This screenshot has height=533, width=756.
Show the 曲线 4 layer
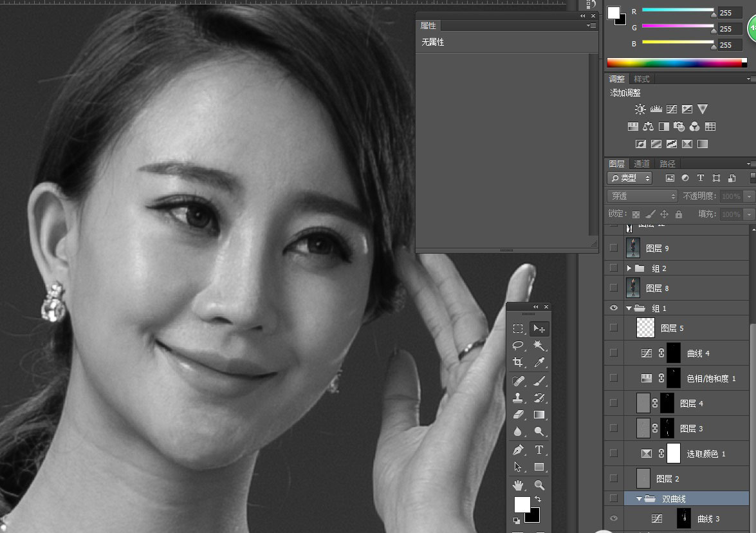pyautogui.click(x=613, y=353)
